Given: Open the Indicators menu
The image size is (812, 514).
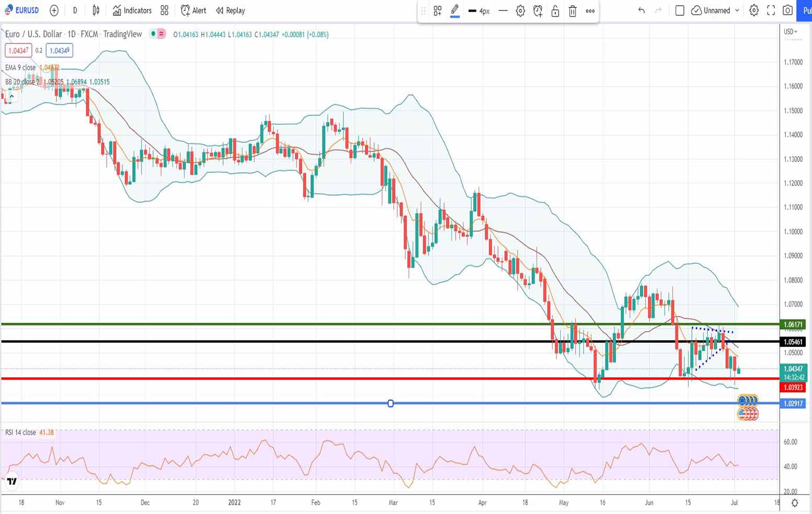Looking at the screenshot, I should pyautogui.click(x=132, y=10).
